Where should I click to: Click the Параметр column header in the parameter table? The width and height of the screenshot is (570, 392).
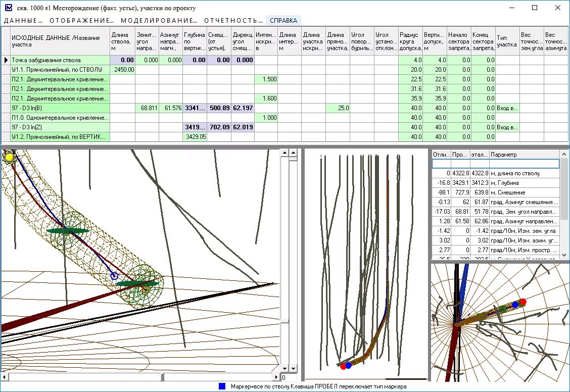tap(524, 155)
